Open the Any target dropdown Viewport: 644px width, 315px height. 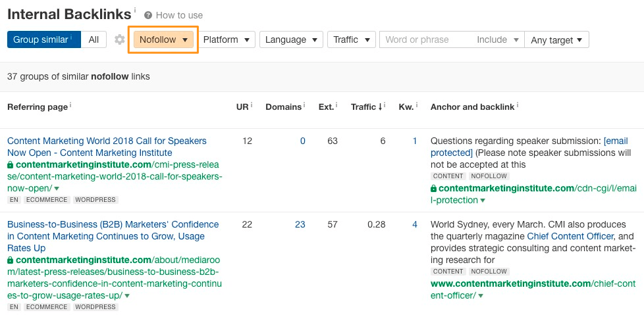tap(556, 39)
